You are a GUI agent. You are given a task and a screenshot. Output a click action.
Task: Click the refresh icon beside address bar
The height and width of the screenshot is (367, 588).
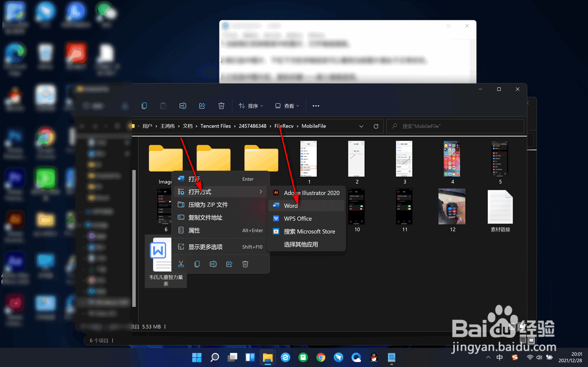pyautogui.click(x=376, y=126)
